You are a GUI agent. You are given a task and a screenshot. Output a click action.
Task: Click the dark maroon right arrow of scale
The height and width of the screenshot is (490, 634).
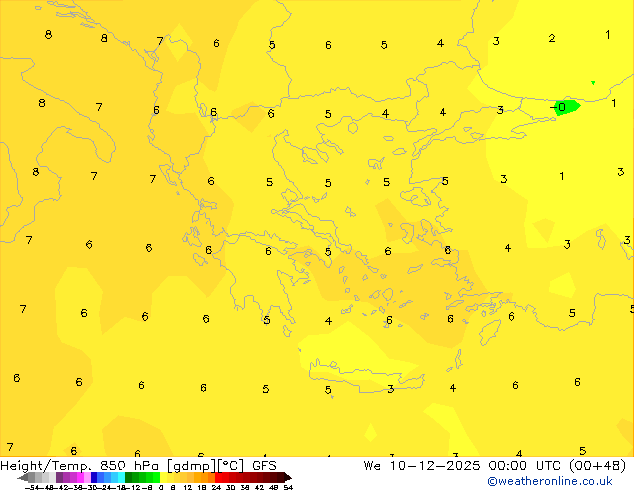pyautogui.click(x=288, y=477)
